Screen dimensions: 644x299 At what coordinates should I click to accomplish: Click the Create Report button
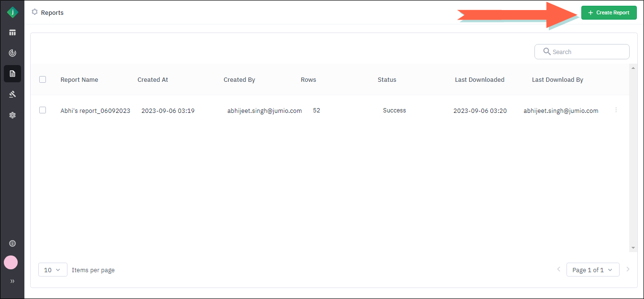click(609, 13)
